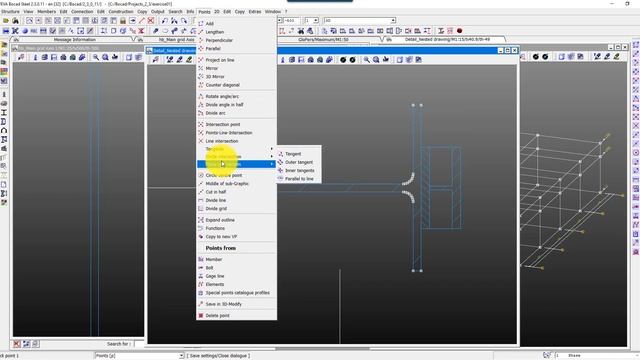Switch to the Message Information tab
640x360 pixels.
click(x=75, y=40)
